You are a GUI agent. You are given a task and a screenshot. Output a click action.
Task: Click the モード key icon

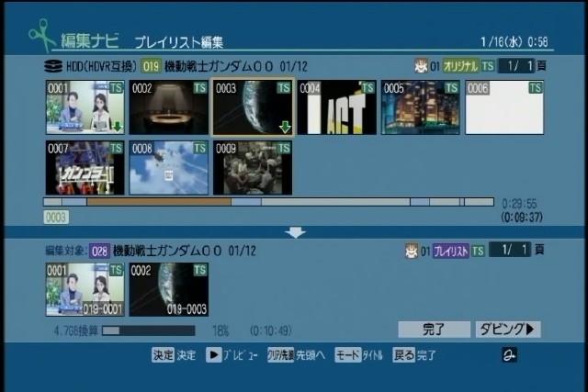347,354
